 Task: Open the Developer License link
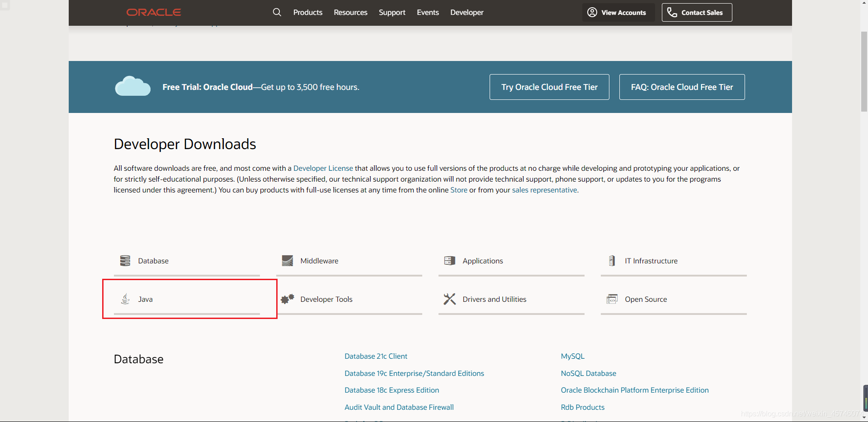323,168
